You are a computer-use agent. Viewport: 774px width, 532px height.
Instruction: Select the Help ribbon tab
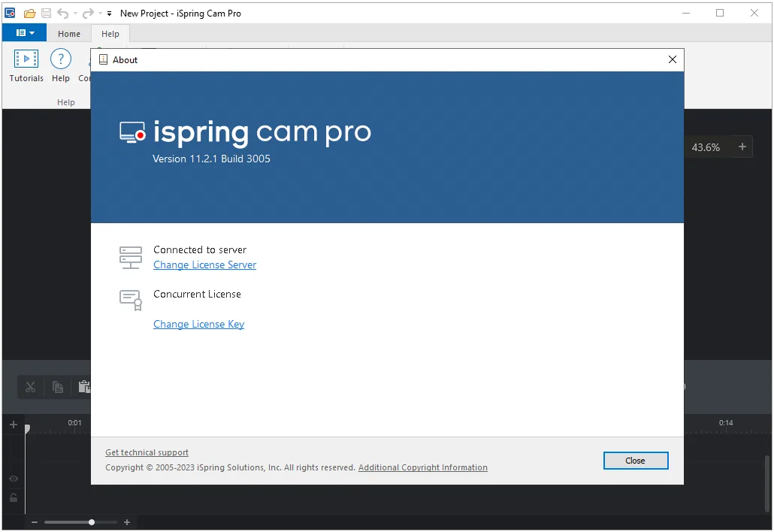point(110,34)
